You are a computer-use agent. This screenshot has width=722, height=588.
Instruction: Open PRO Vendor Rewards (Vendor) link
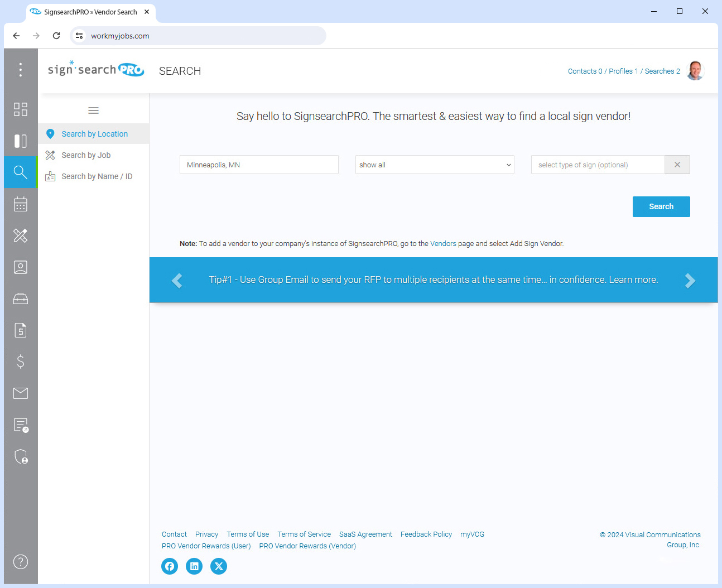307,546
